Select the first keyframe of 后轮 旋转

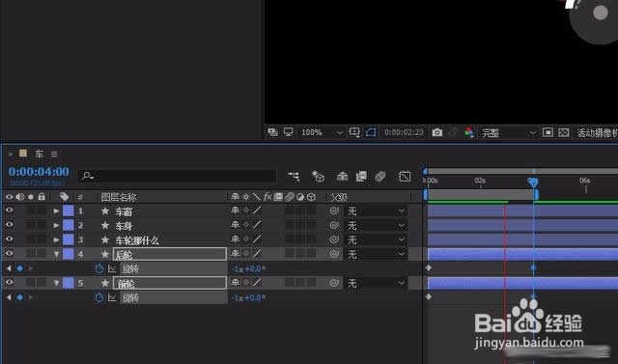click(x=429, y=267)
